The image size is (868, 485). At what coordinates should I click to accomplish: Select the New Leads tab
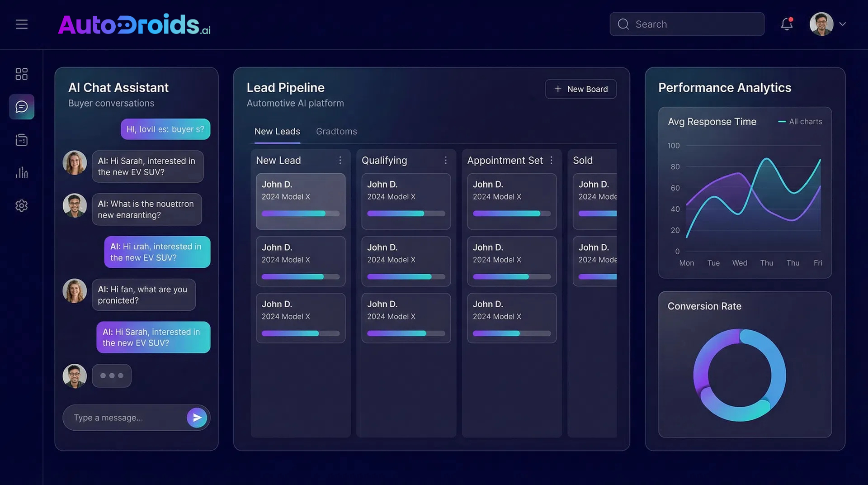click(277, 131)
